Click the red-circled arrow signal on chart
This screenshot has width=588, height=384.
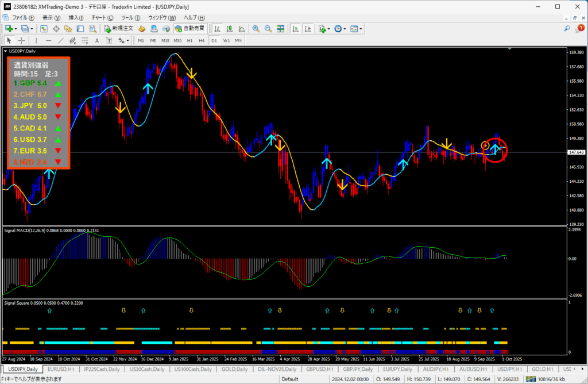click(496, 149)
